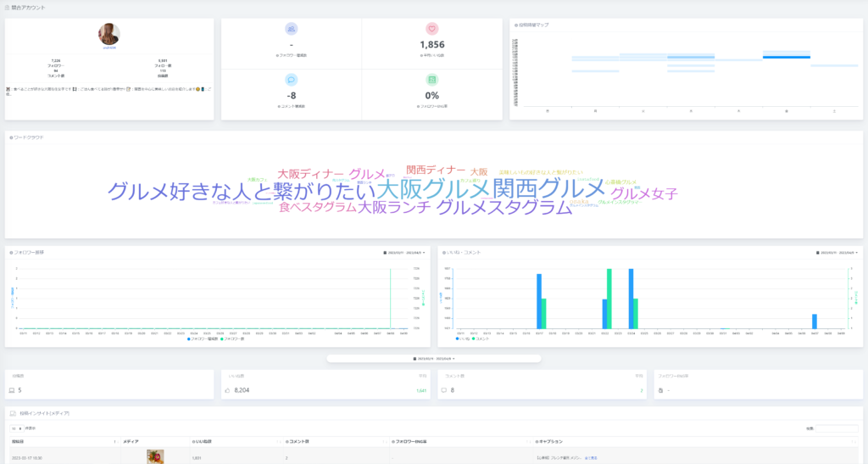Open the centered date range picker
The width and height of the screenshot is (868, 464).
click(433, 359)
